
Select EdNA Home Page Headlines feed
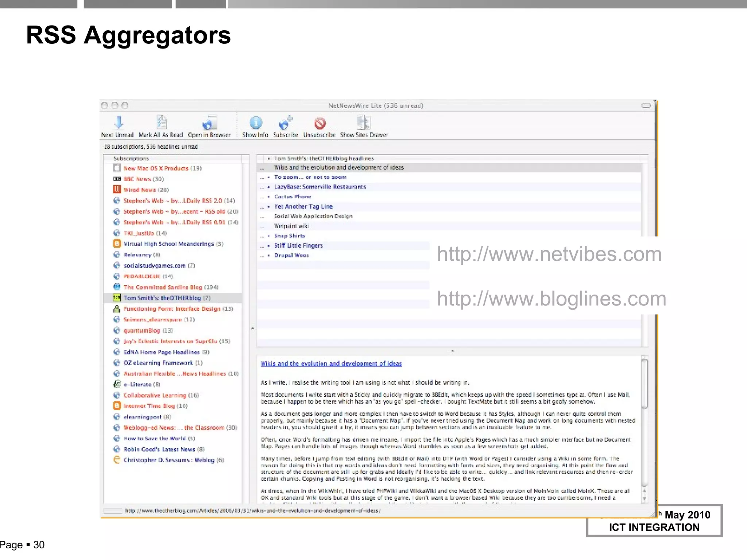(172, 352)
